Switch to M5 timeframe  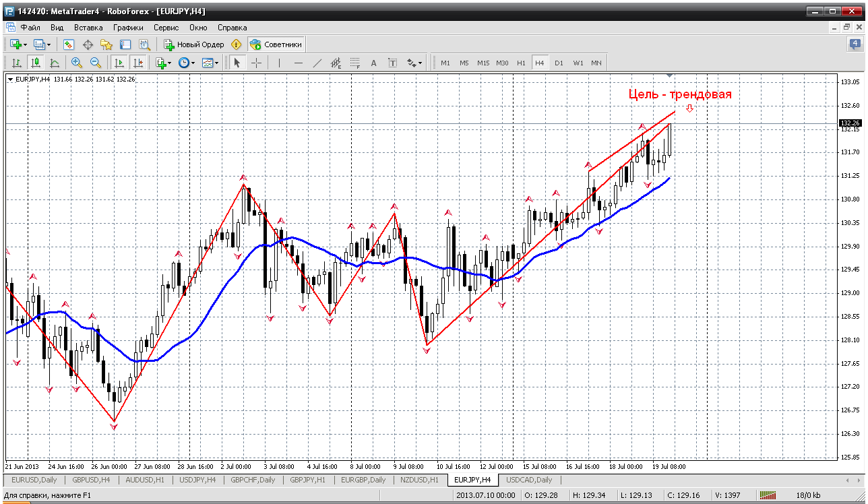point(464,63)
